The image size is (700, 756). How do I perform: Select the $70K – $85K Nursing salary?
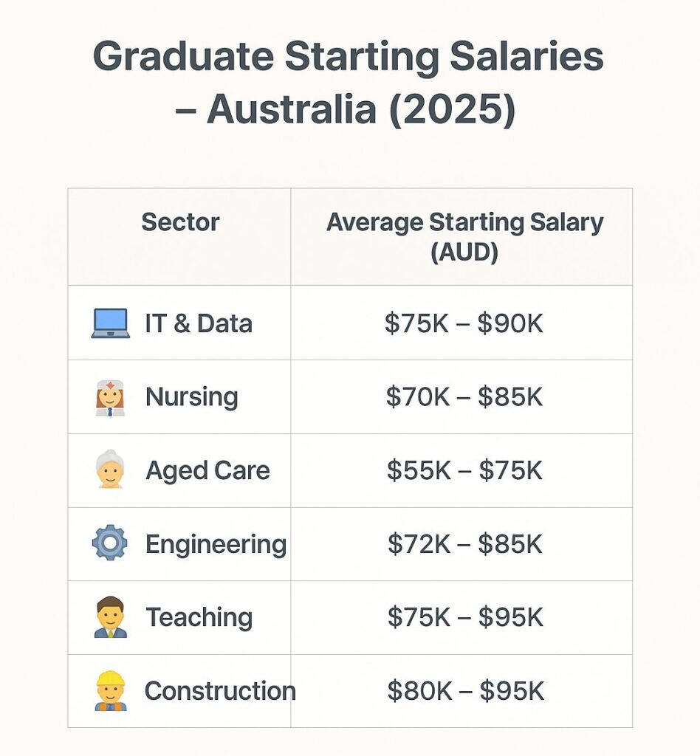coord(464,396)
